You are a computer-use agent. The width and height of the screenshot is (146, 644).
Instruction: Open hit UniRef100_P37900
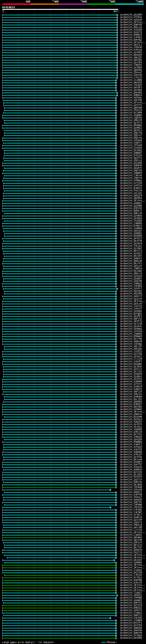tap(131, 17)
